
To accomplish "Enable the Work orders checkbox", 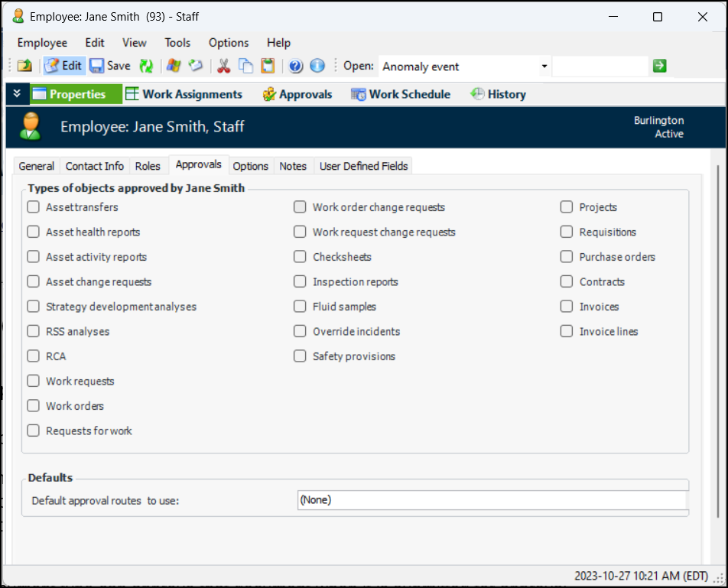I will tap(34, 406).
